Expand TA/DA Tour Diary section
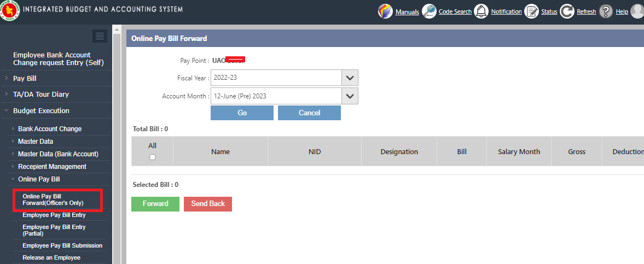The image size is (644, 264). point(40,95)
